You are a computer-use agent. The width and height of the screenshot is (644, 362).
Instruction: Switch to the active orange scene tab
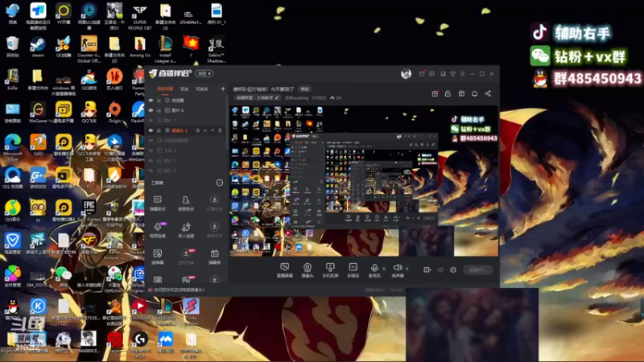165,88
